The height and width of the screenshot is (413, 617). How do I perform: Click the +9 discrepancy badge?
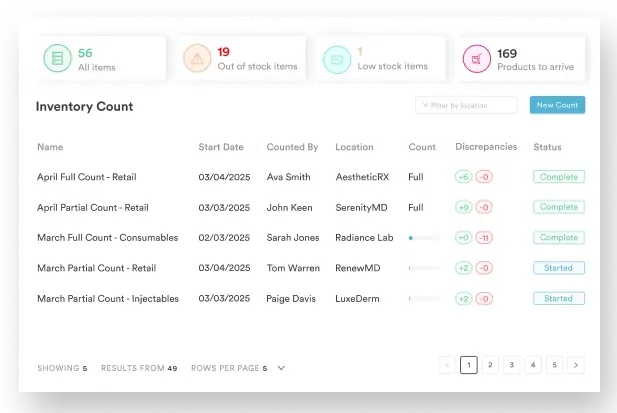pyautogui.click(x=464, y=207)
